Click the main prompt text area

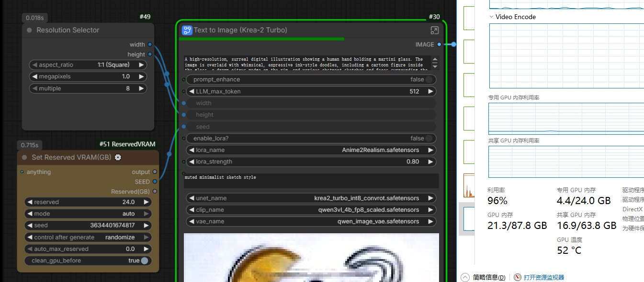point(306,64)
